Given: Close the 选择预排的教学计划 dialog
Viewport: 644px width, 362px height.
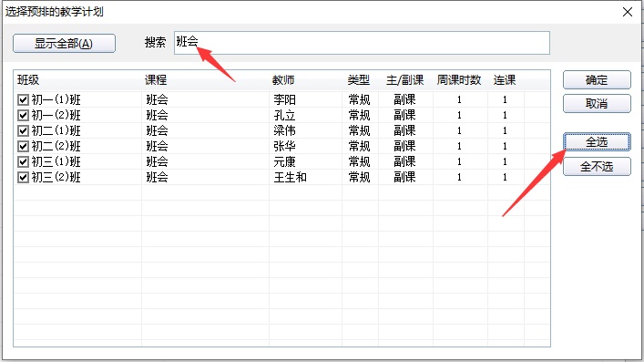Looking at the screenshot, I should pyautogui.click(x=628, y=12).
